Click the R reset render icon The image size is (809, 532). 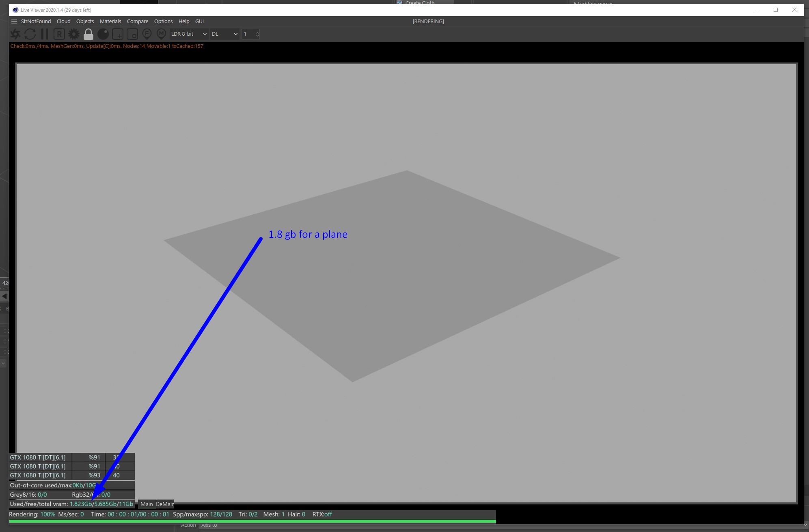tap(59, 34)
